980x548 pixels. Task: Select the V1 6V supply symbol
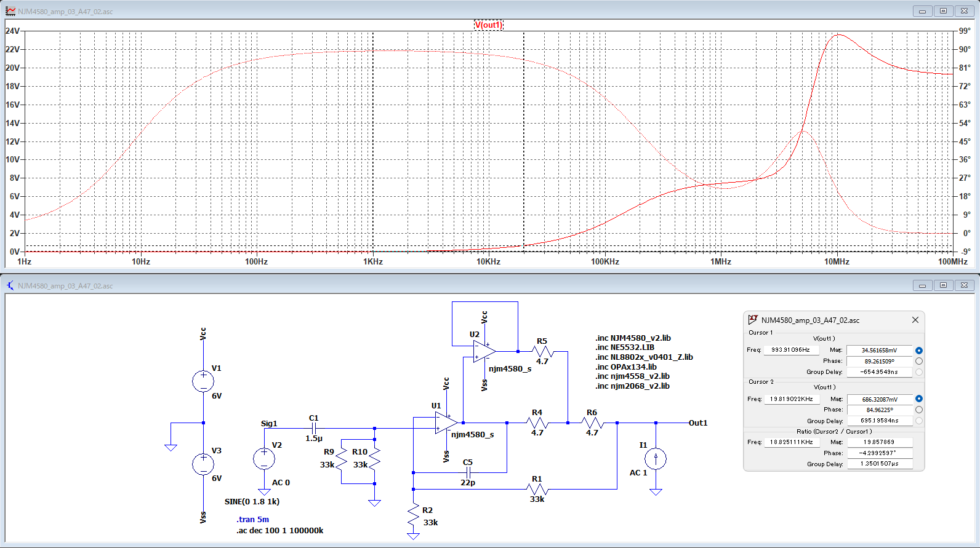[x=203, y=381]
